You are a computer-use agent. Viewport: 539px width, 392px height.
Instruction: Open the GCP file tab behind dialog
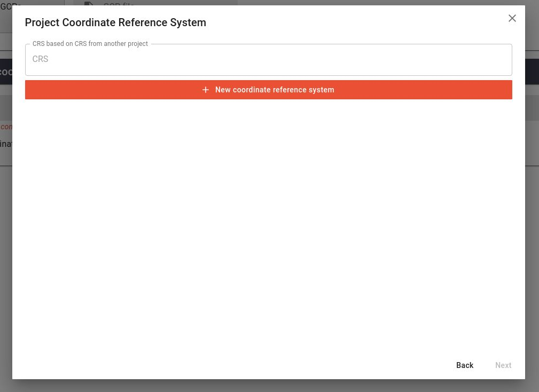[119, 3]
